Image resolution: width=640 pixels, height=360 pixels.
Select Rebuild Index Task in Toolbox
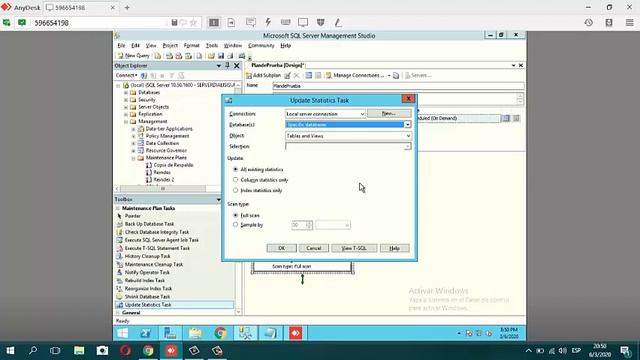[x=144, y=280]
